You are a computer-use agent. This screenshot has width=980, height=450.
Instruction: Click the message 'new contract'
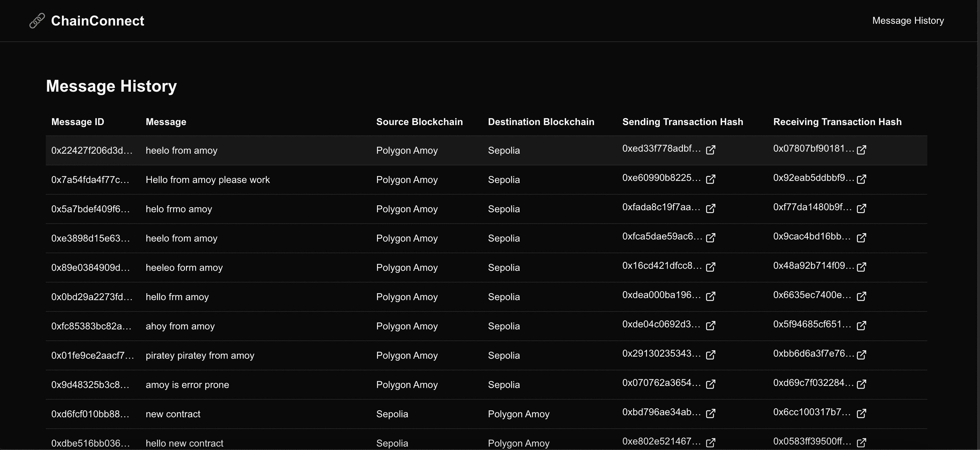point(173,414)
